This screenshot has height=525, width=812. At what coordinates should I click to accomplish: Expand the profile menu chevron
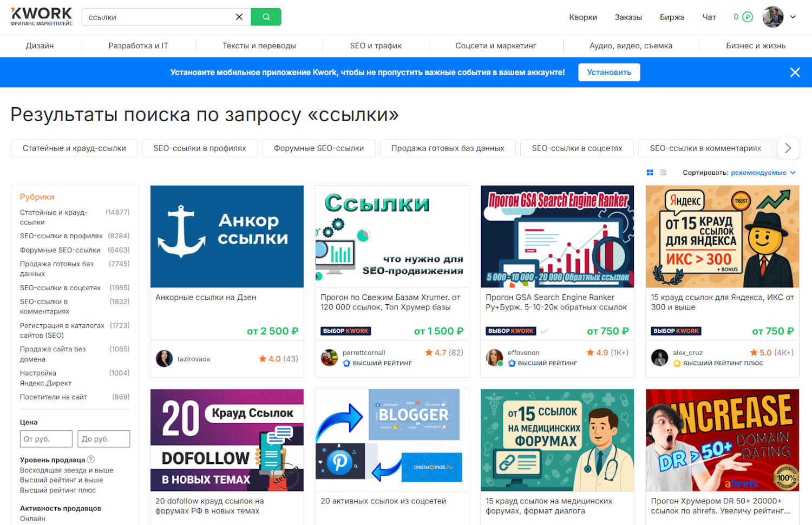coord(793,17)
